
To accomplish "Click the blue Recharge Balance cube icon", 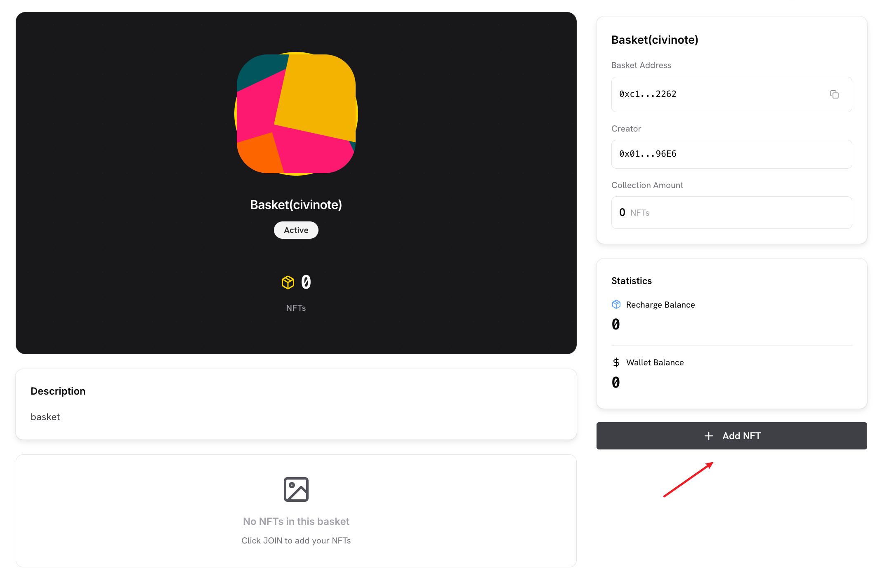I will pos(616,305).
